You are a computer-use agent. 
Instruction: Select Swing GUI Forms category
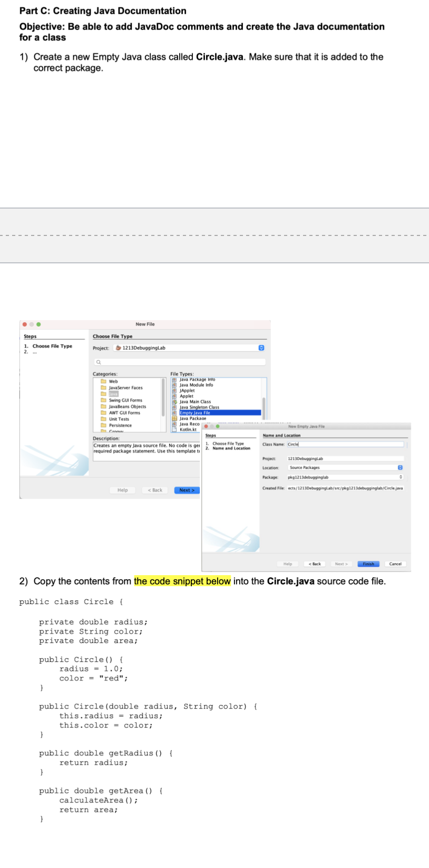(122, 400)
